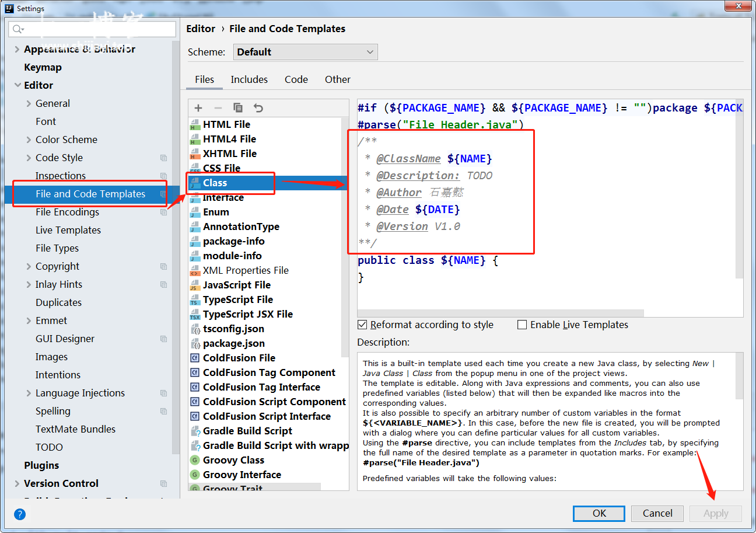The height and width of the screenshot is (533, 756).
Task: Select TODO in settings tree
Action: click(49, 447)
